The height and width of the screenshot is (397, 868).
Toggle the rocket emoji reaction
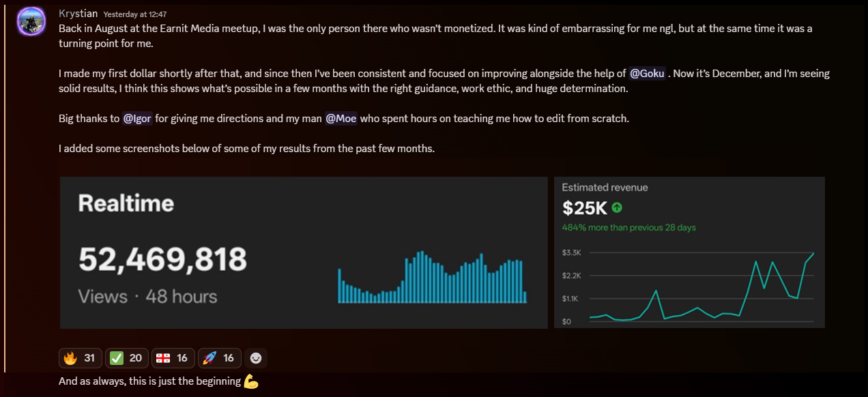(220, 358)
